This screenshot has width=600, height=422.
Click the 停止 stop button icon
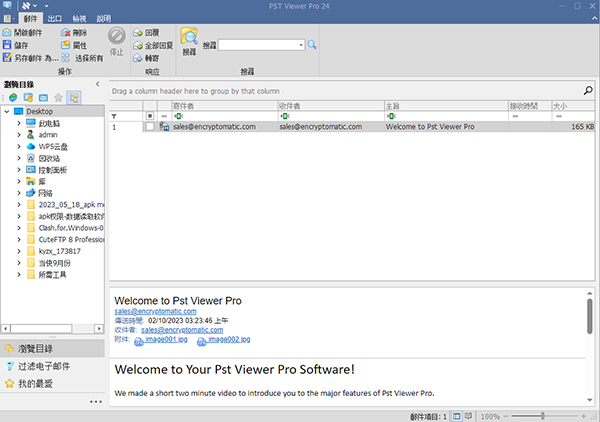(x=116, y=36)
